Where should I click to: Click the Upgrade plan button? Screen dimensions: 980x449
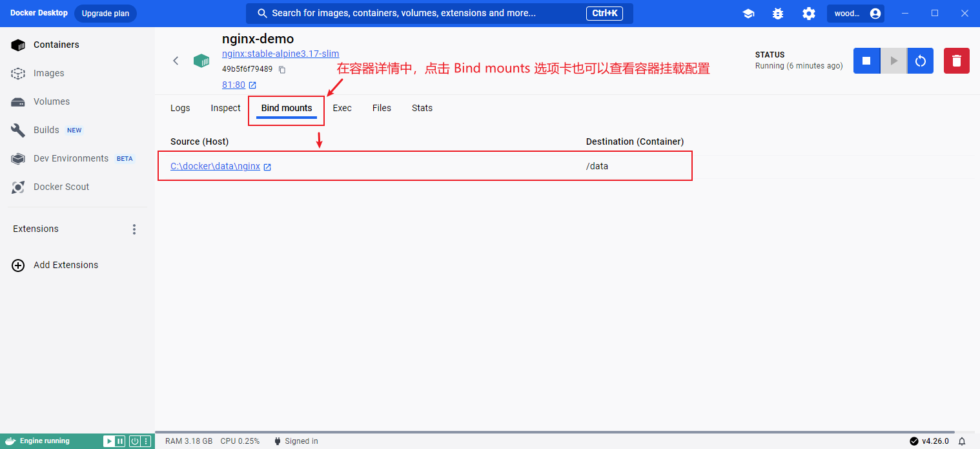coord(105,14)
